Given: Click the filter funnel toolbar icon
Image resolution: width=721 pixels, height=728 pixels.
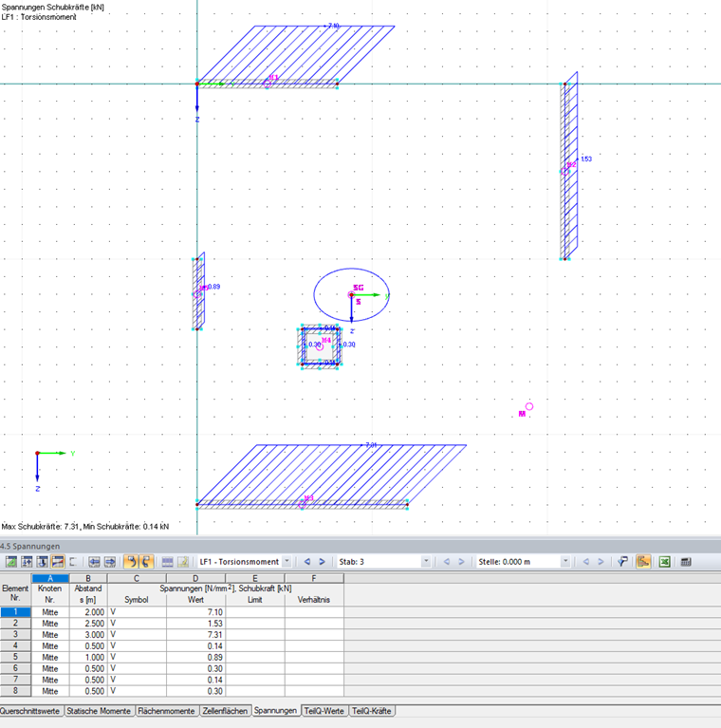Looking at the screenshot, I should (622, 562).
